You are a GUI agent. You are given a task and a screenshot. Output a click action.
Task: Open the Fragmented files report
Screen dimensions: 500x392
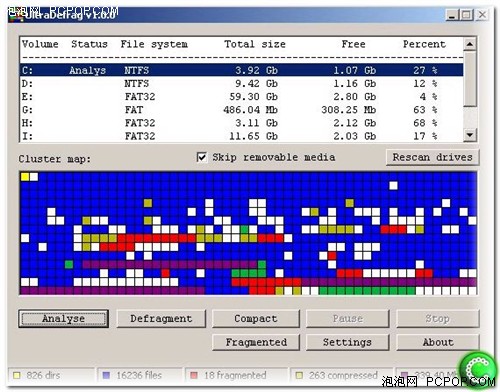256,342
